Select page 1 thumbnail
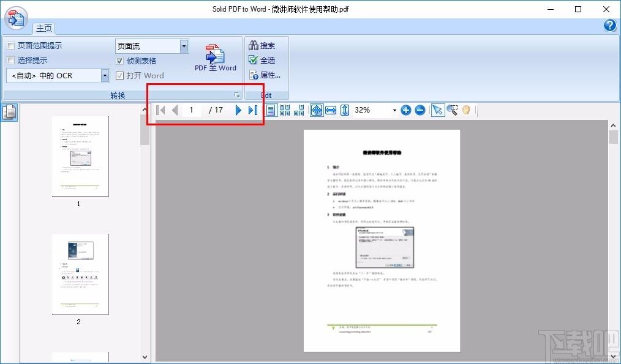The image size is (621, 364). click(x=80, y=156)
